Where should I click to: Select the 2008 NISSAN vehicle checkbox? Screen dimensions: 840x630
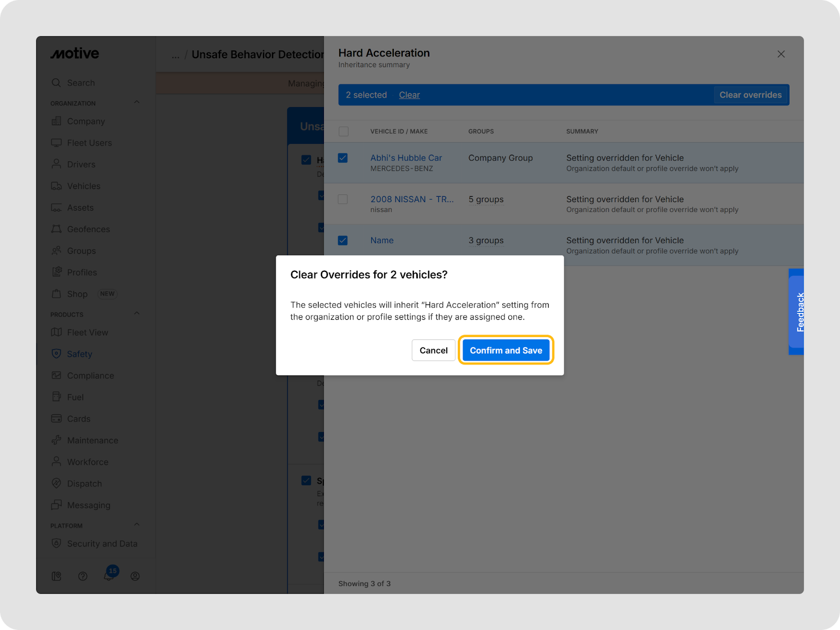tap(343, 199)
